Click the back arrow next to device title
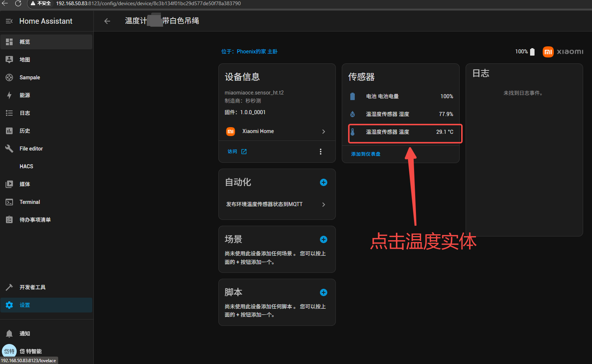 107,21
